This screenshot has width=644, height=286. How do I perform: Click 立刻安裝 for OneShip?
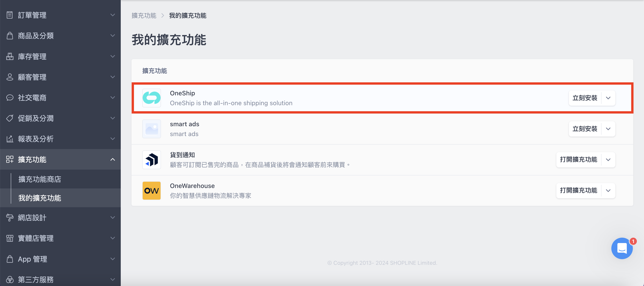pyautogui.click(x=585, y=98)
